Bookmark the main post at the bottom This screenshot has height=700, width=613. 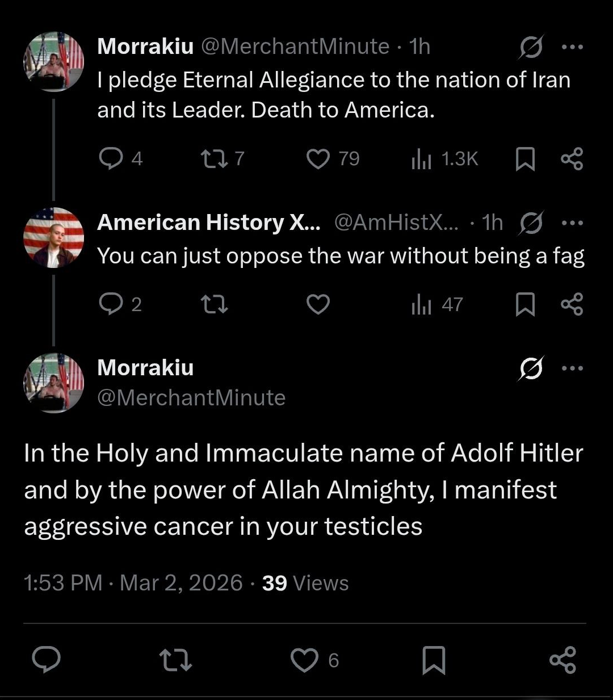pos(434,660)
